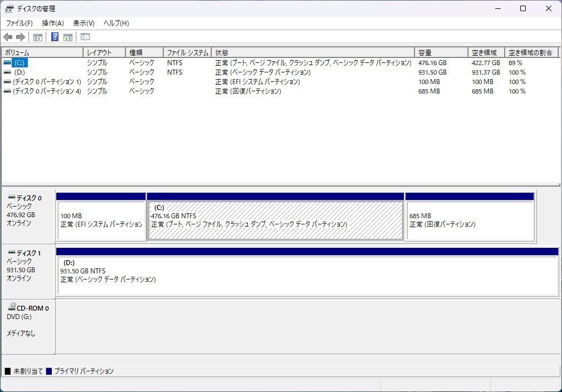Sort by the ボリューム column header

pos(42,53)
